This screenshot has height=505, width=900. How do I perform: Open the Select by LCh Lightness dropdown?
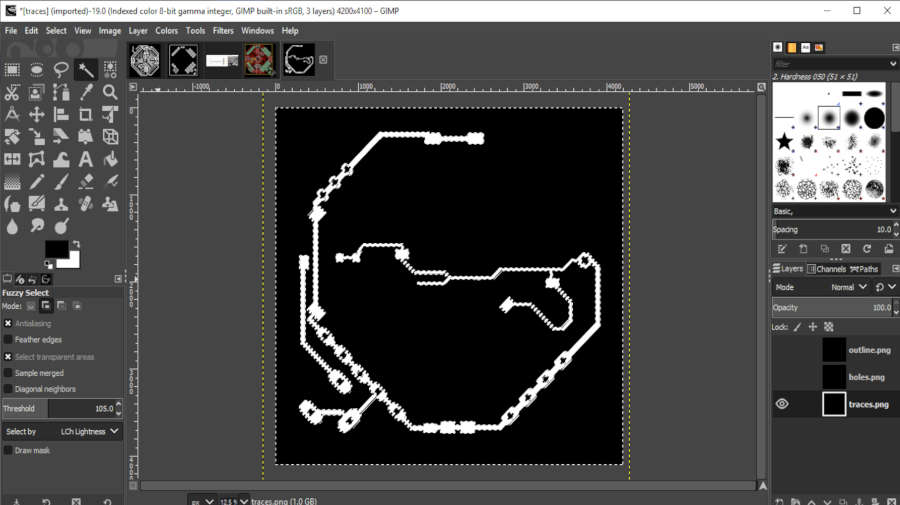pyautogui.click(x=63, y=432)
